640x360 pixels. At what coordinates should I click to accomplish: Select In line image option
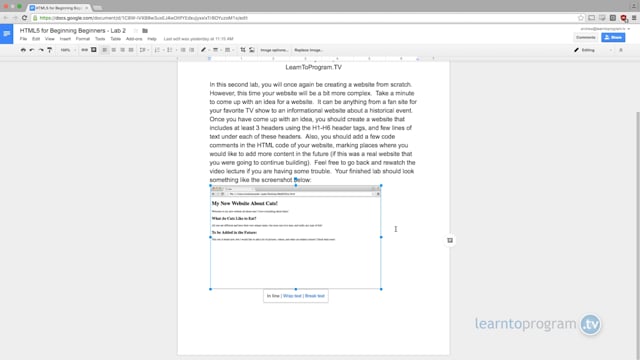(x=273, y=296)
